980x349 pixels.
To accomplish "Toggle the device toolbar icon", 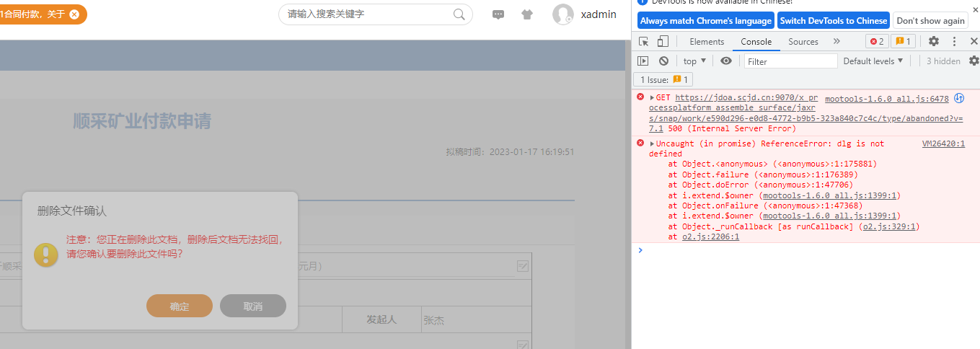I will coord(663,41).
